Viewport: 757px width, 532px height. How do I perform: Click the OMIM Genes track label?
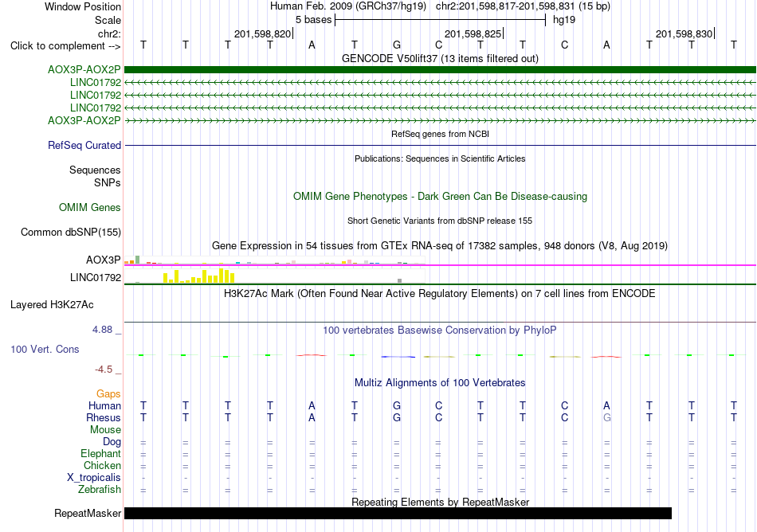pos(89,207)
